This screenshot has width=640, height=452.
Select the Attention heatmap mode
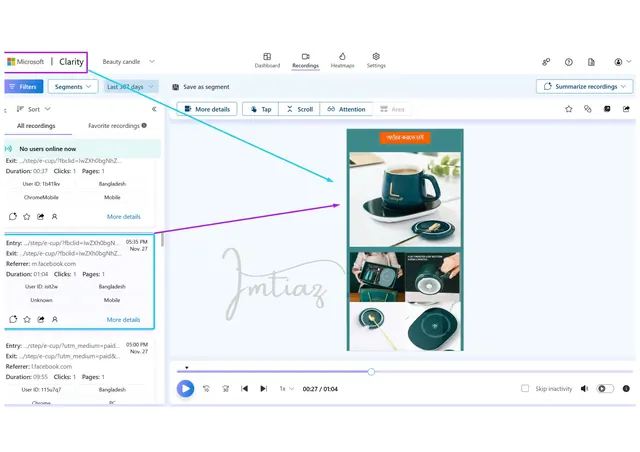tap(346, 109)
